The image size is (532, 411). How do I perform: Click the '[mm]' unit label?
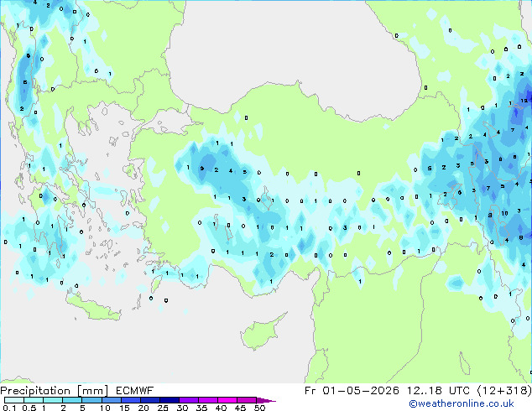pos(92,391)
